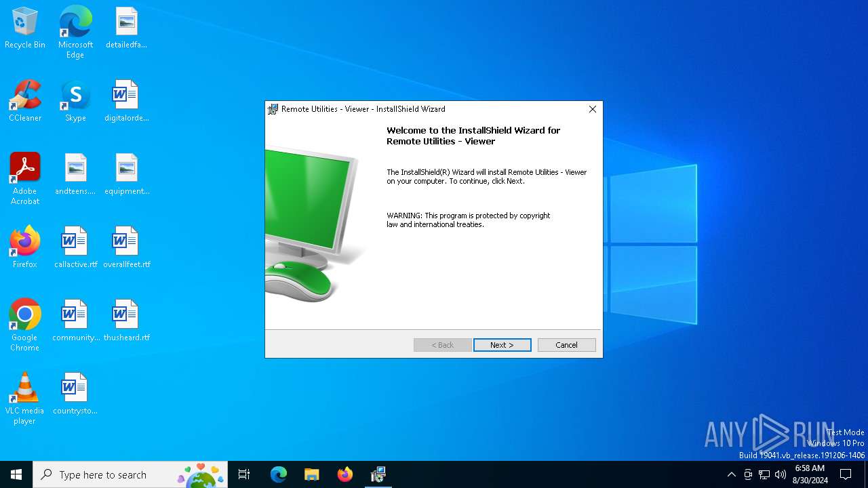868x488 pixels.
Task: Select the overallfeet.rtf document
Action: [126, 248]
